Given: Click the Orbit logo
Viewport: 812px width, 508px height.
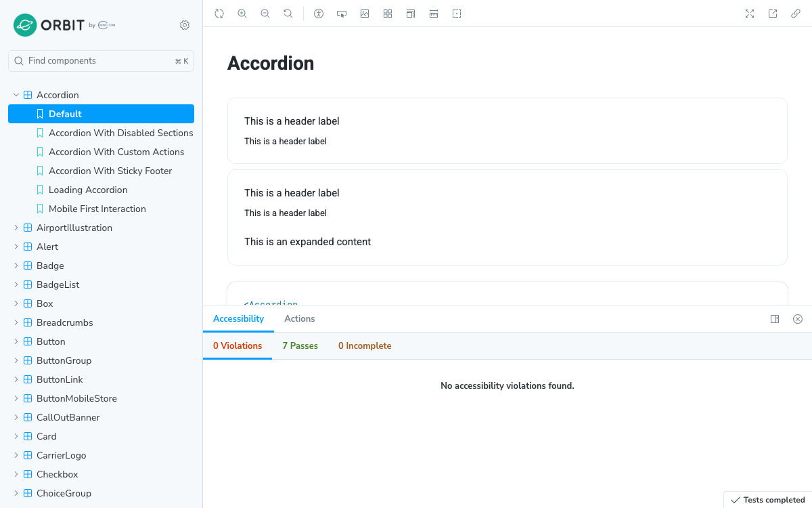Looking at the screenshot, I should click(x=64, y=25).
